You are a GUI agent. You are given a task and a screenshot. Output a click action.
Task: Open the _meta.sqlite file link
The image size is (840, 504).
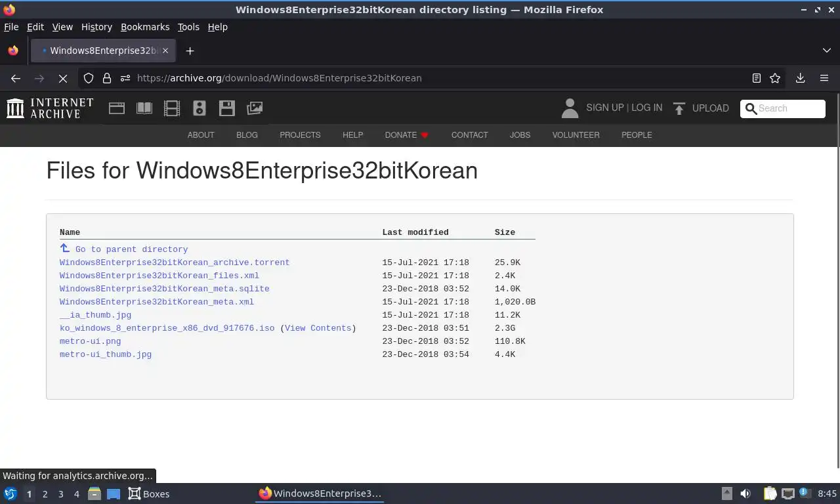(x=165, y=289)
